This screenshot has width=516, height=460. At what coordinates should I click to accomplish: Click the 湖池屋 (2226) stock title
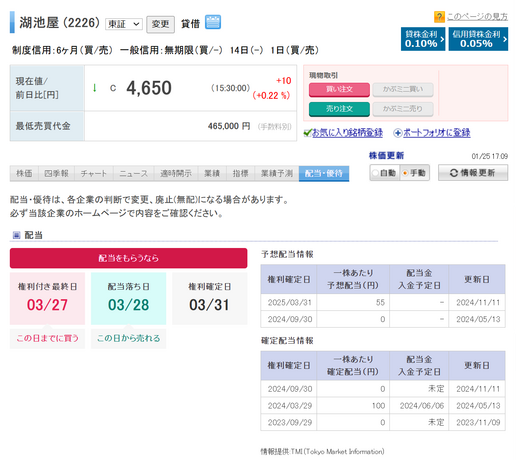click(59, 23)
